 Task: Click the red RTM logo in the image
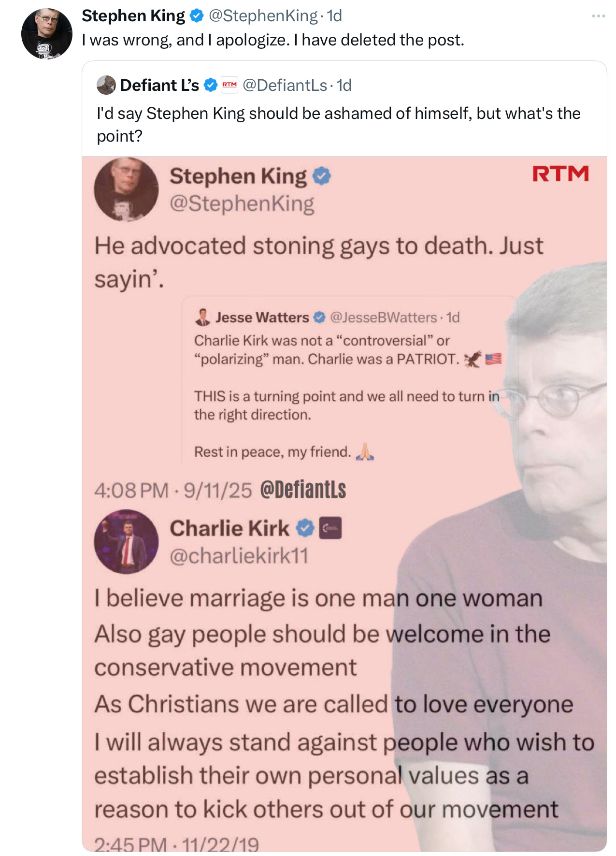(x=560, y=174)
